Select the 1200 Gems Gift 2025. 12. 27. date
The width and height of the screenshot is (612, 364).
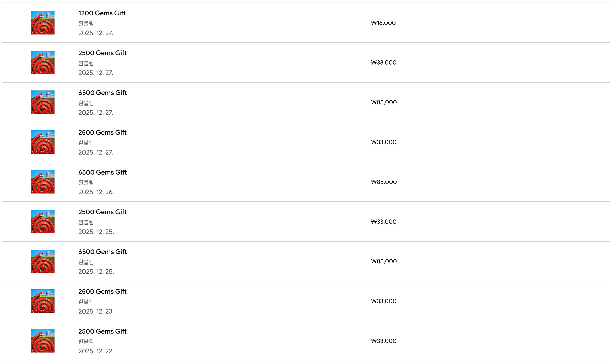[x=96, y=33]
